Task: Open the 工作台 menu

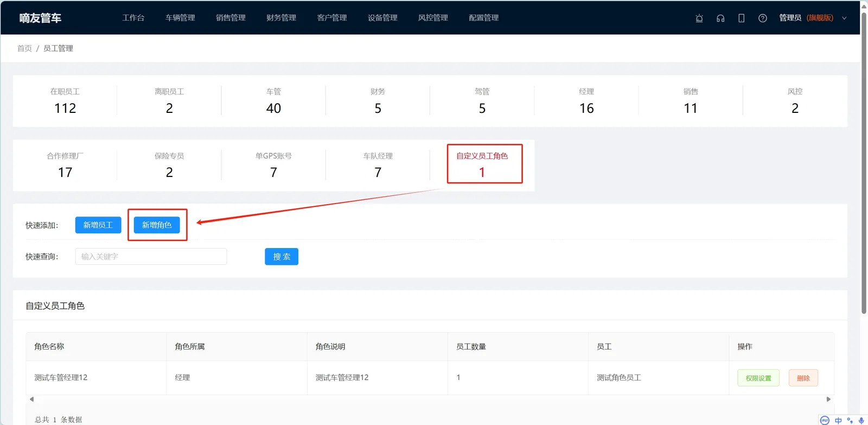Action: [133, 17]
